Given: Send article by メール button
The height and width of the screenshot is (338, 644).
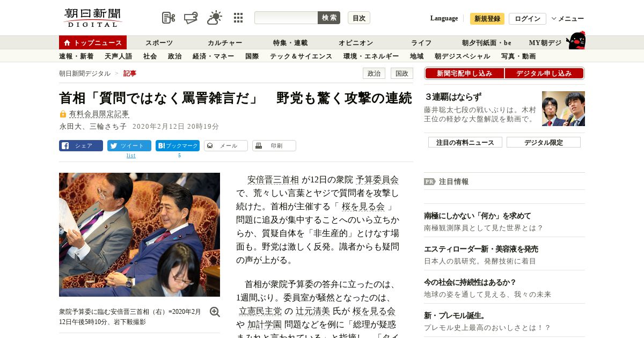Looking at the screenshot, I should tap(226, 145).
